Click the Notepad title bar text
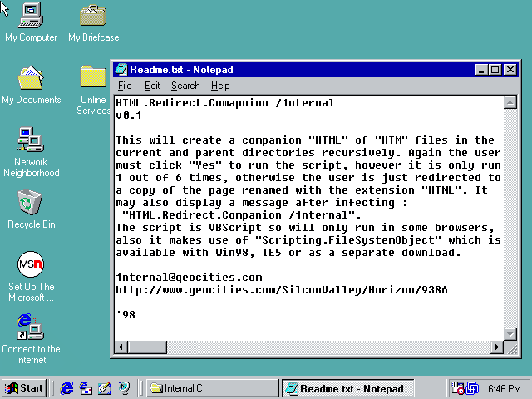Image resolution: width=532 pixels, height=399 pixels. pos(181,70)
